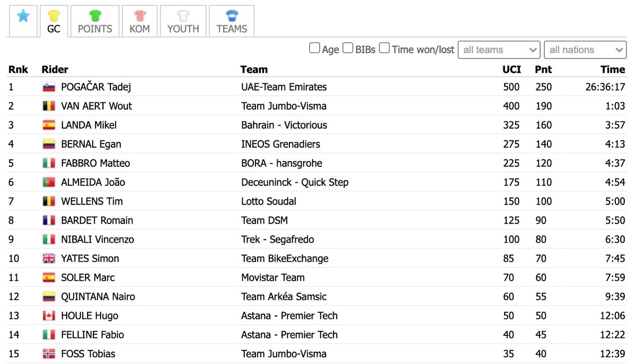Click the BERNAL Egan rider link
The width and height of the screenshot is (636, 364).
point(91,144)
